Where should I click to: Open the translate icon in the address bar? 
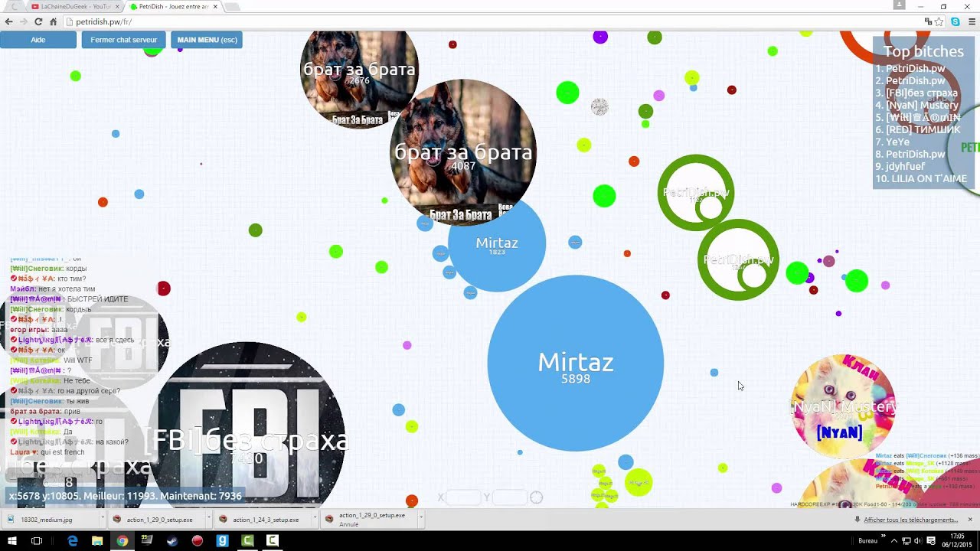(x=928, y=21)
